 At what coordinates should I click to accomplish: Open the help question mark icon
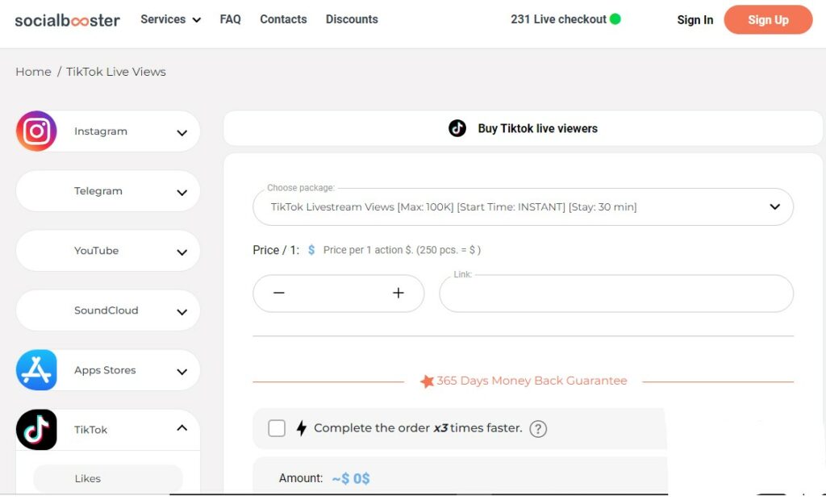coord(538,429)
